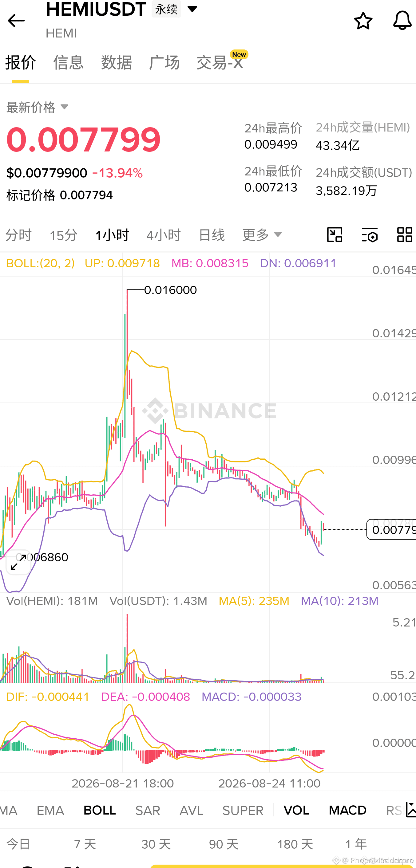The height and width of the screenshot is (868, 416).
Task: Select the 1小时 timeframe
Action: click(112, 234)
